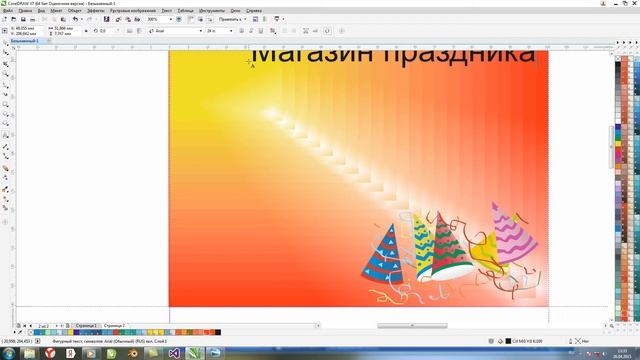This screenshot has width=640, height=360.
Task: Switch to the Страница 1 page tab
Action: (x=86, y=326)
